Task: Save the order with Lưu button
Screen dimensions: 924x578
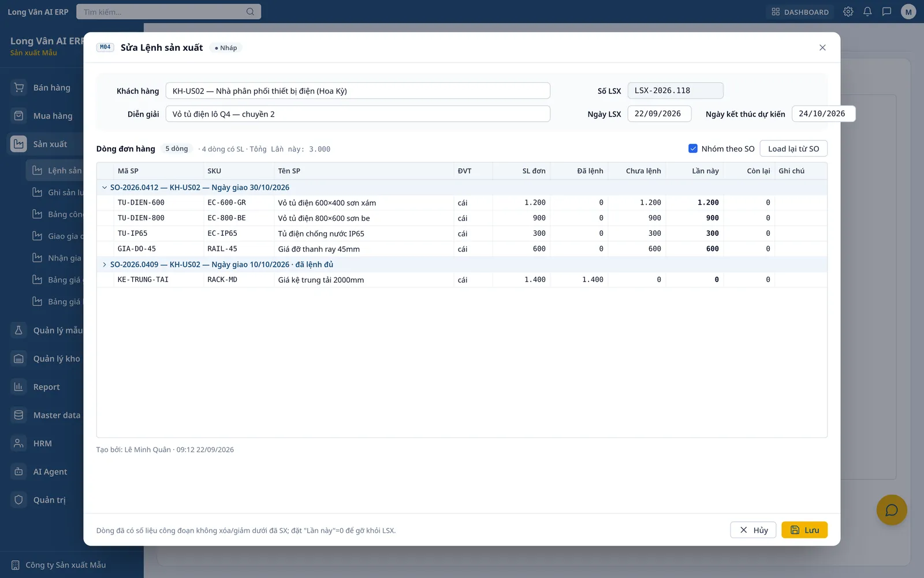Action: pyautogui.click(x=804, y=530)
